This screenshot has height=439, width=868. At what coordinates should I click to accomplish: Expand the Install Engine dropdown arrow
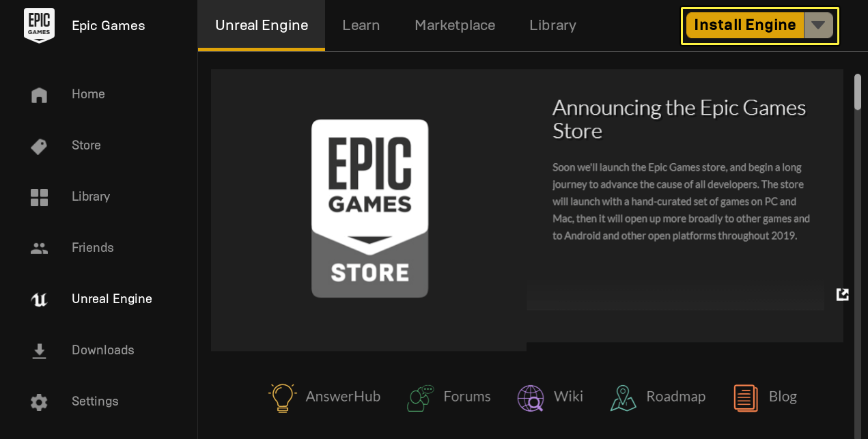818,25
